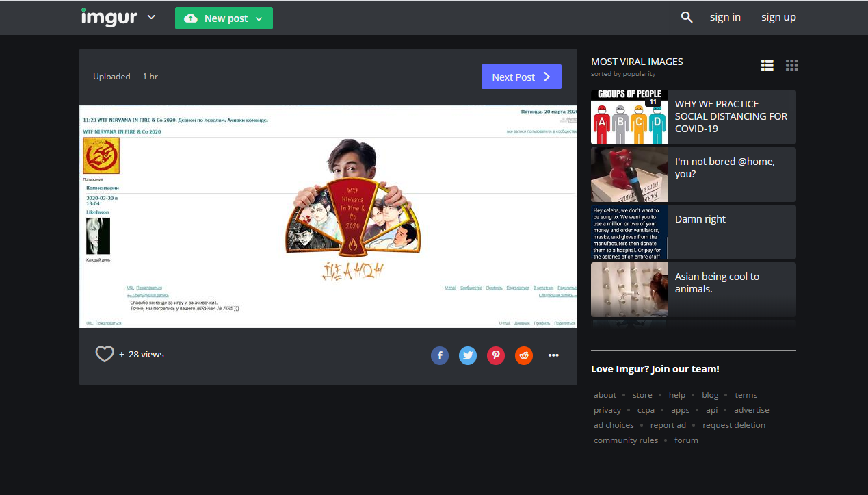Switch sidebar to list view
The height and width of the screenshot is (495, 868).
[x=767, y=65]
